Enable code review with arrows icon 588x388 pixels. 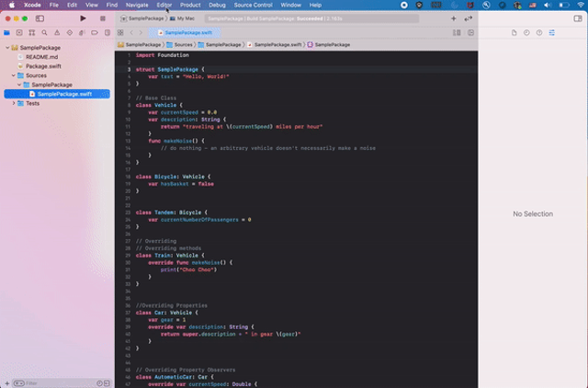[x=468, y=18]
